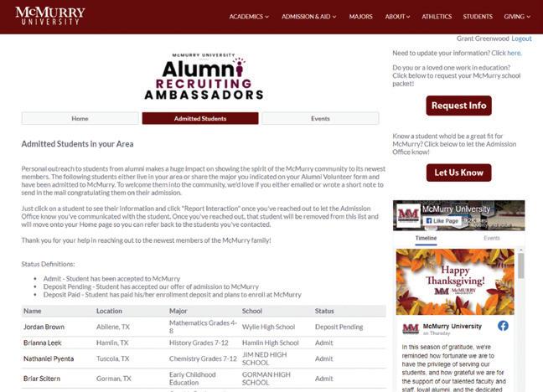Image resolution: width=543 pixels, height=392 pixels.
Task: Expand the Academics dropdown menu
Action: (x=249, y=17)
